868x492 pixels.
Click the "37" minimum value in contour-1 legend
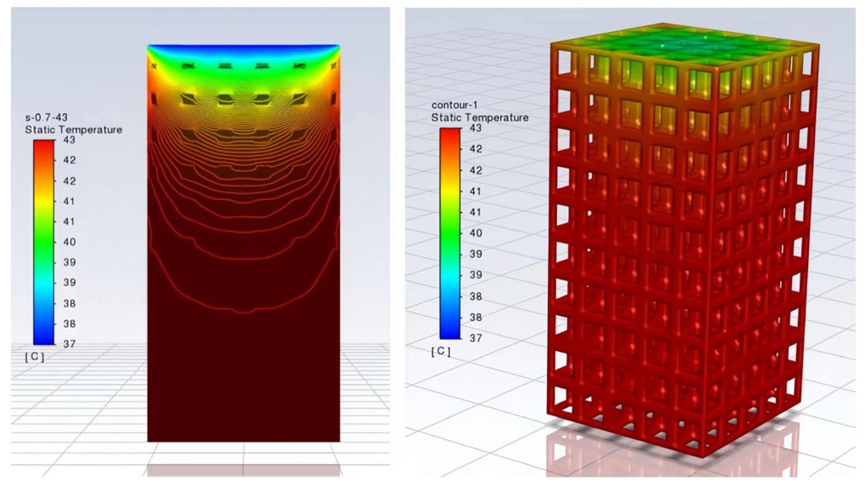476,338
